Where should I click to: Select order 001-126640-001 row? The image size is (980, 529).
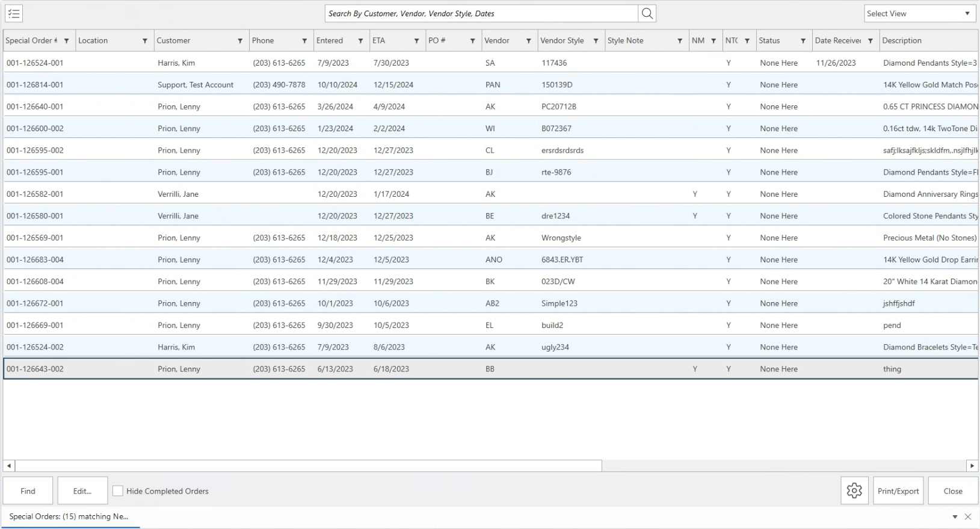(x=490, y=107)
